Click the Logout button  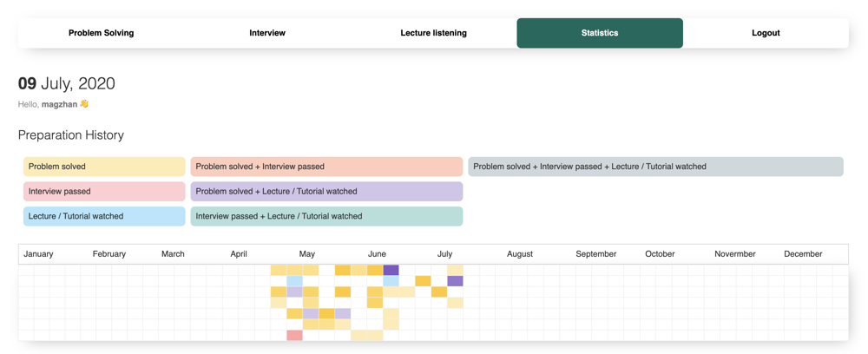tap(765, 33)
